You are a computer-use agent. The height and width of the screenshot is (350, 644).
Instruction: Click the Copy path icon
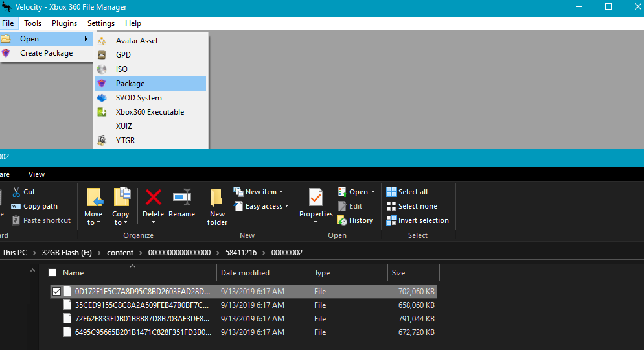click(x=16, y=206)
